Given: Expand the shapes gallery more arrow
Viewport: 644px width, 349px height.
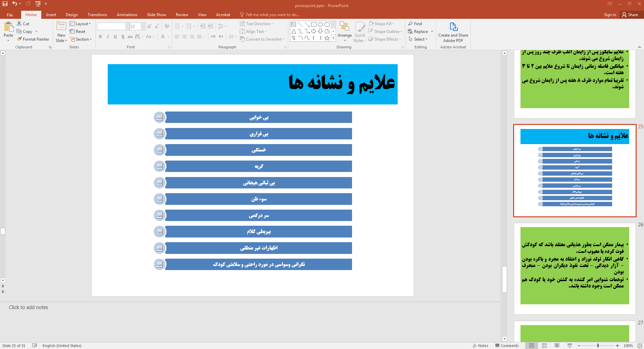Looking at the screenshot, I should click(334, 38).
